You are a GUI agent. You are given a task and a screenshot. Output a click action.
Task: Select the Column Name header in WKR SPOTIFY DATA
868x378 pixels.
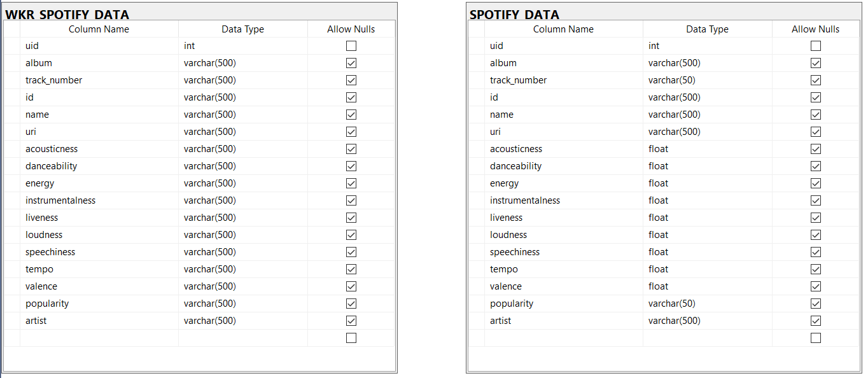coord(99,29)
